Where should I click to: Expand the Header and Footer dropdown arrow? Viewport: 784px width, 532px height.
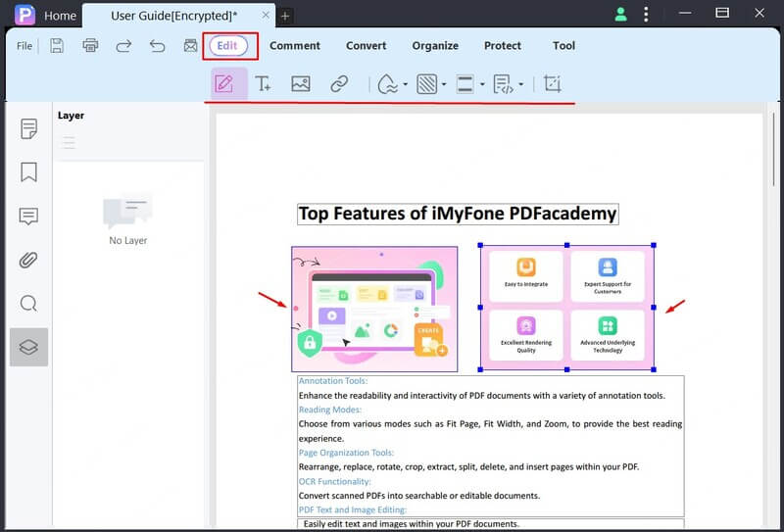(x=482, y=84)
